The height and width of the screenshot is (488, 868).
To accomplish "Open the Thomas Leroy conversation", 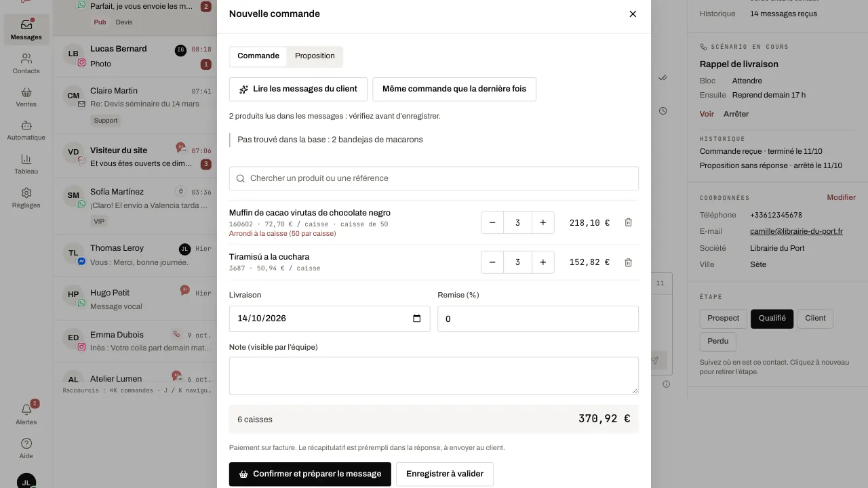I will 135,255.
